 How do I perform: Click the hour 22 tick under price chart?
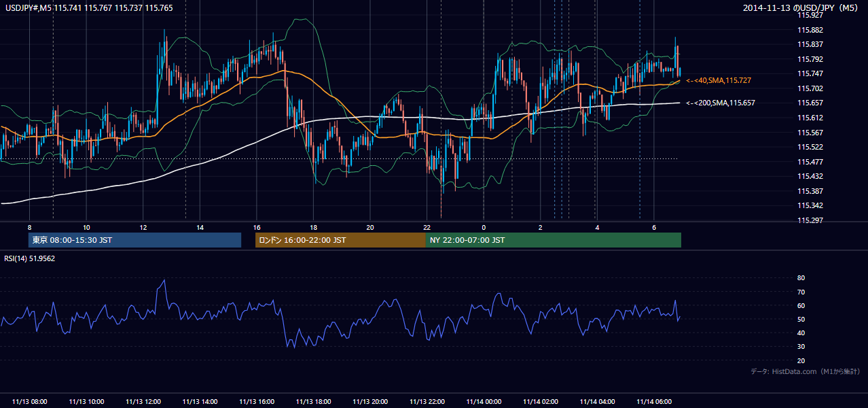(x=427, y=227)
